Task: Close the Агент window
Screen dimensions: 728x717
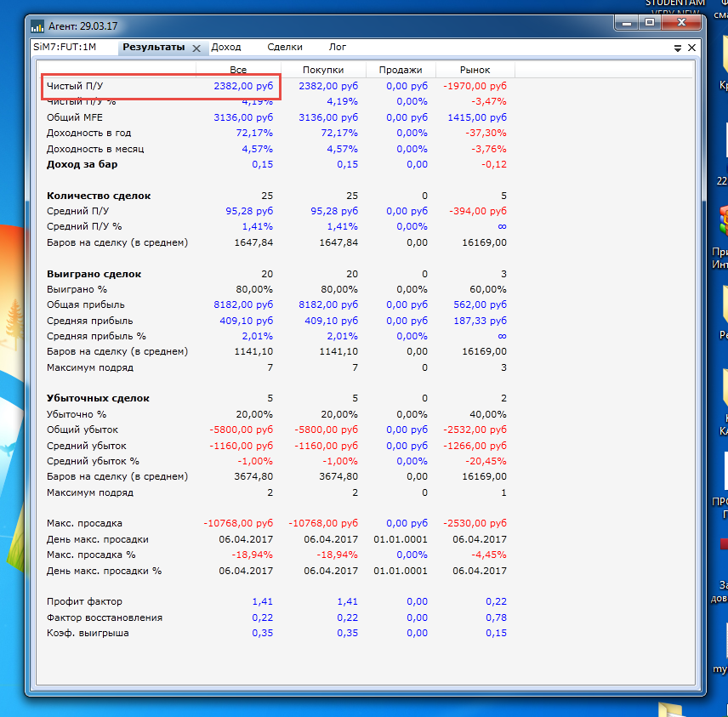Action: point(681,23)
